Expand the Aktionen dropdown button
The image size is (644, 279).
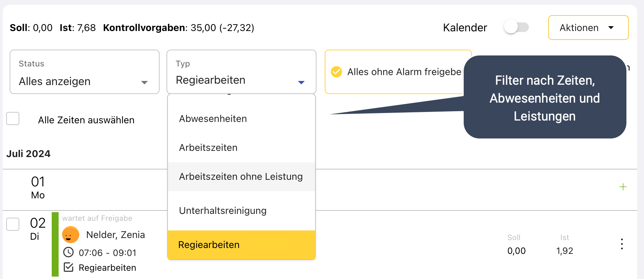click(x=588, y=28)
